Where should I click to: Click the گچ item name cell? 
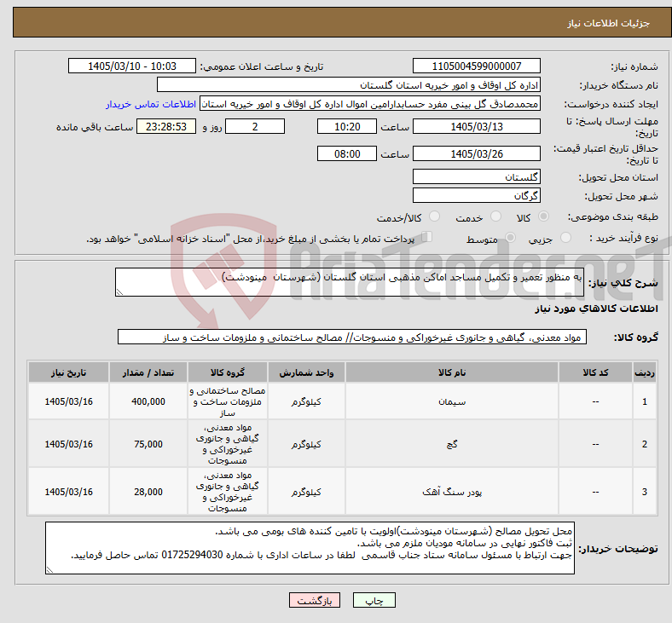[x=452, y=444]
